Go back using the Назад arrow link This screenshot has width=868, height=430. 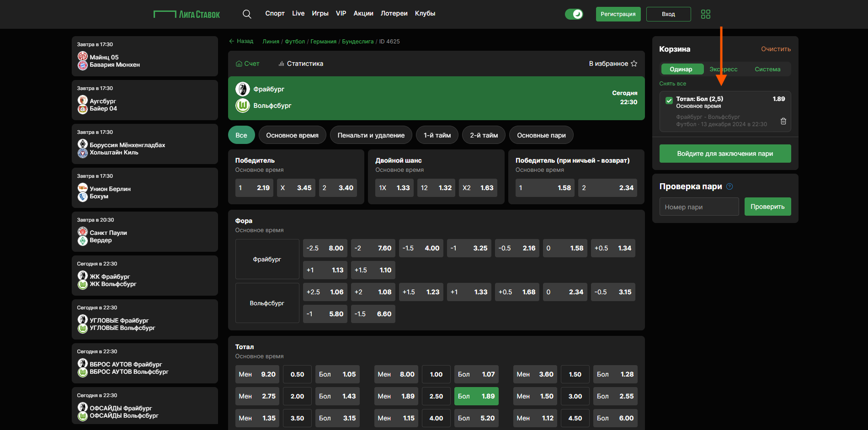coord(241,41)
